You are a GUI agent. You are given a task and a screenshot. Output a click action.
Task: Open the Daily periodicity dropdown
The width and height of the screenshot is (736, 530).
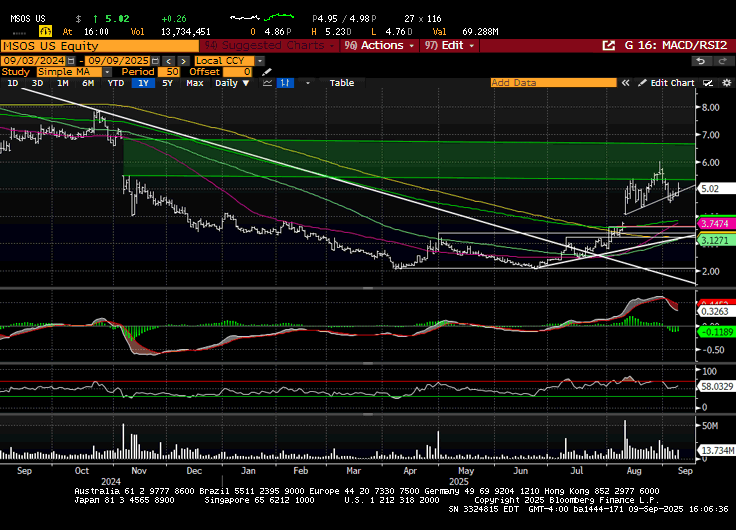[232, 83]
